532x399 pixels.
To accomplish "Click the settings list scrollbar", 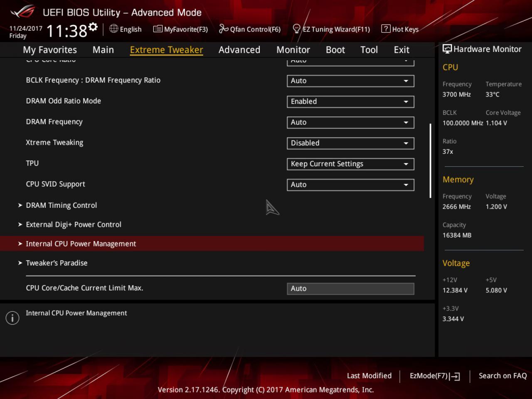I will point(430,161).
